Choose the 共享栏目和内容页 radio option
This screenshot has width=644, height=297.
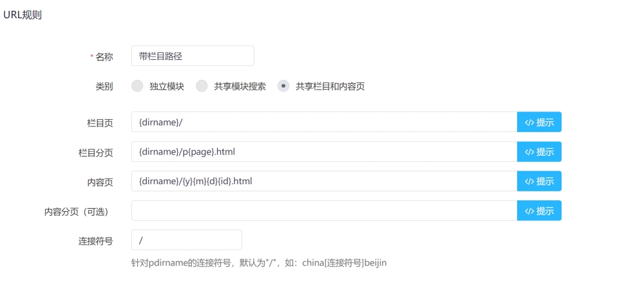click(283, 86)
